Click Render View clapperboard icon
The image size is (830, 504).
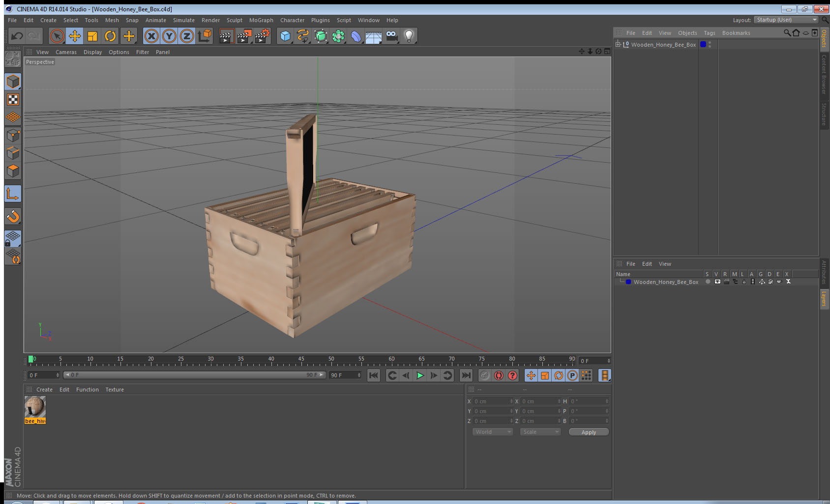click(226, 36)
